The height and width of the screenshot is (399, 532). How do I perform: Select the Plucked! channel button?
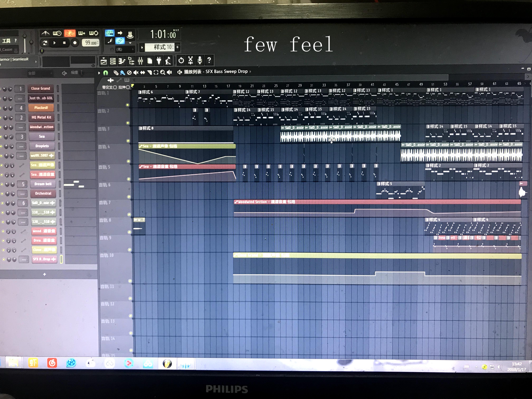pyautogui.click(x=41, y=108)
